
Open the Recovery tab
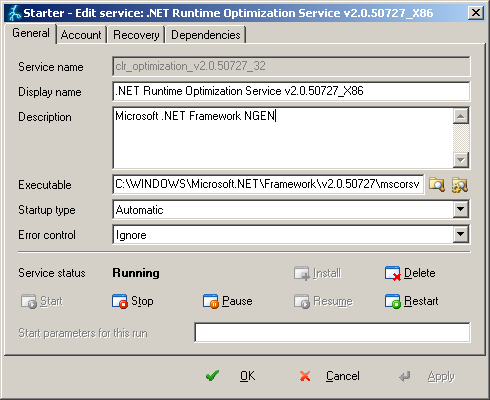[136, 35]
